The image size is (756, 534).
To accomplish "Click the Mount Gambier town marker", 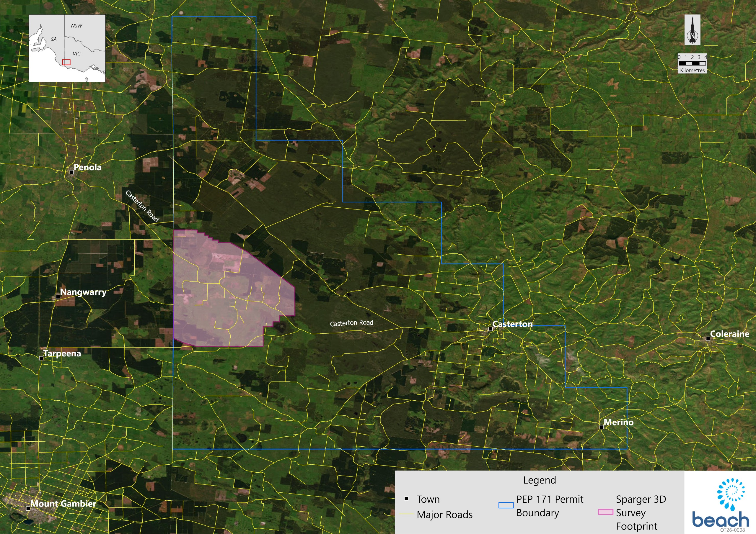I will (x=28, y=508).
